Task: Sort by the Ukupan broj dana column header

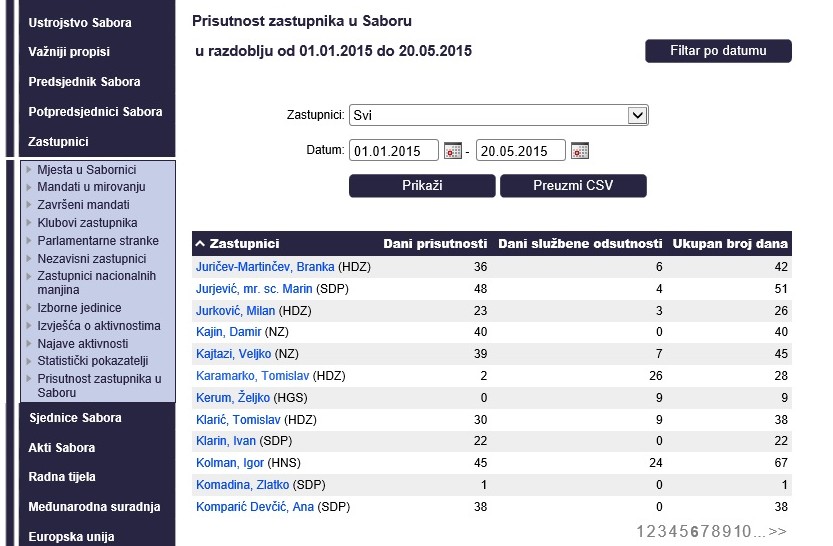Action: 730,244
